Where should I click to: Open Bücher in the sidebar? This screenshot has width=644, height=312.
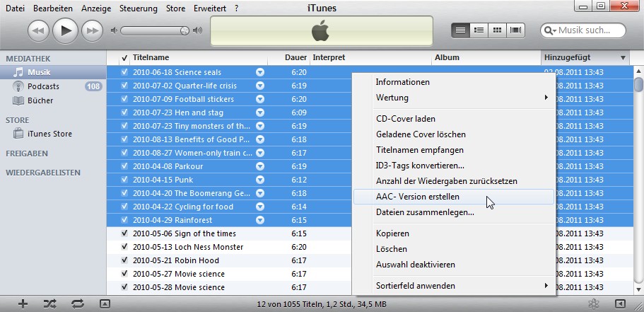coord(53,100)
